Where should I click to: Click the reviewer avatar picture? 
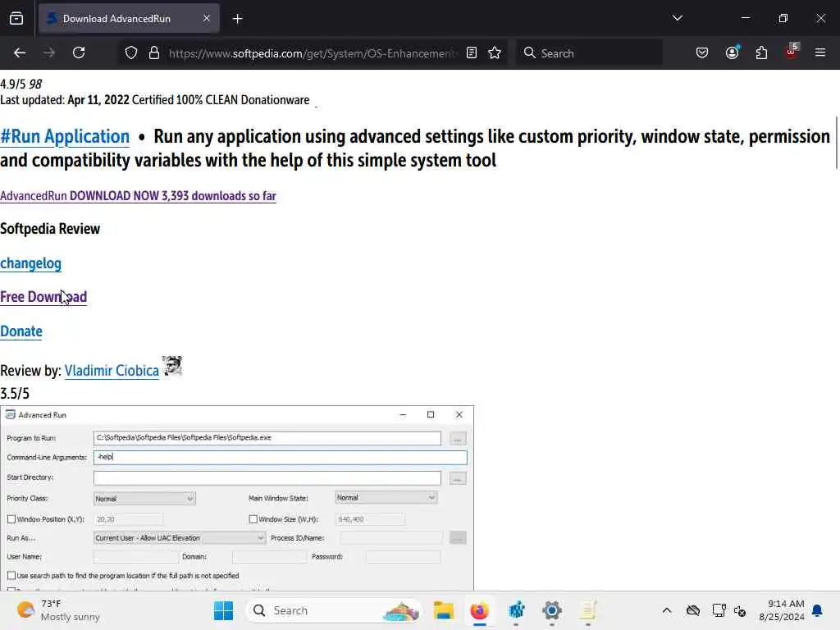coord(172,367)
